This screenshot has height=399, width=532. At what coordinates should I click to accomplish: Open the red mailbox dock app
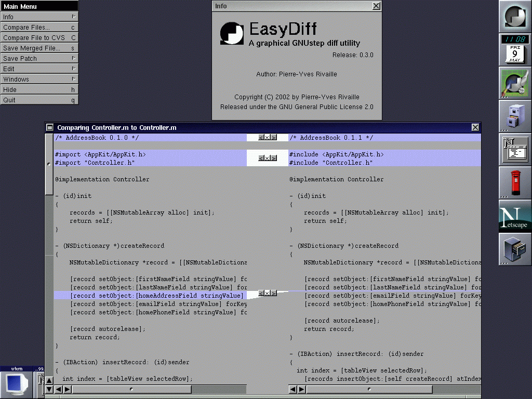pyautogui.click(x=515, y=183)
